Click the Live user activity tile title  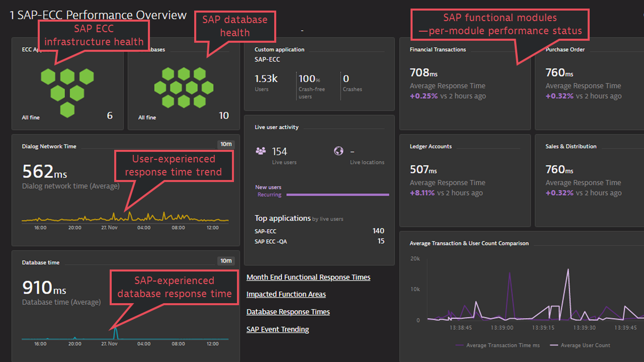(277, 127)
